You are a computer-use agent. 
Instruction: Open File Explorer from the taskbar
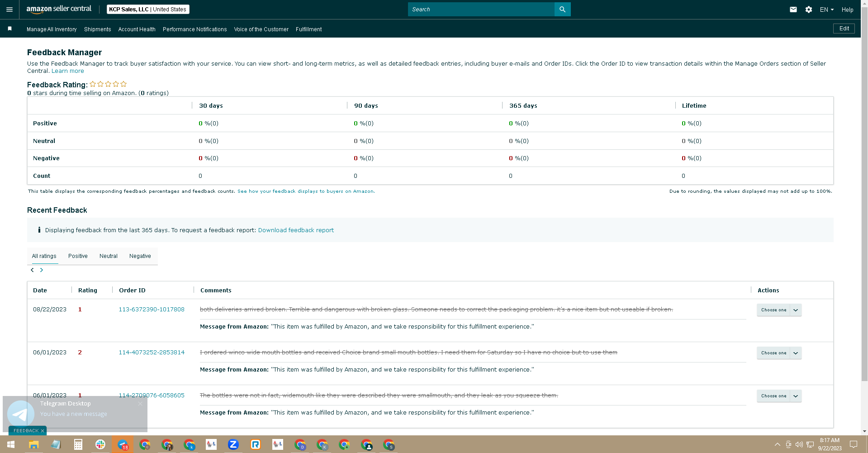tap(33, 444)
